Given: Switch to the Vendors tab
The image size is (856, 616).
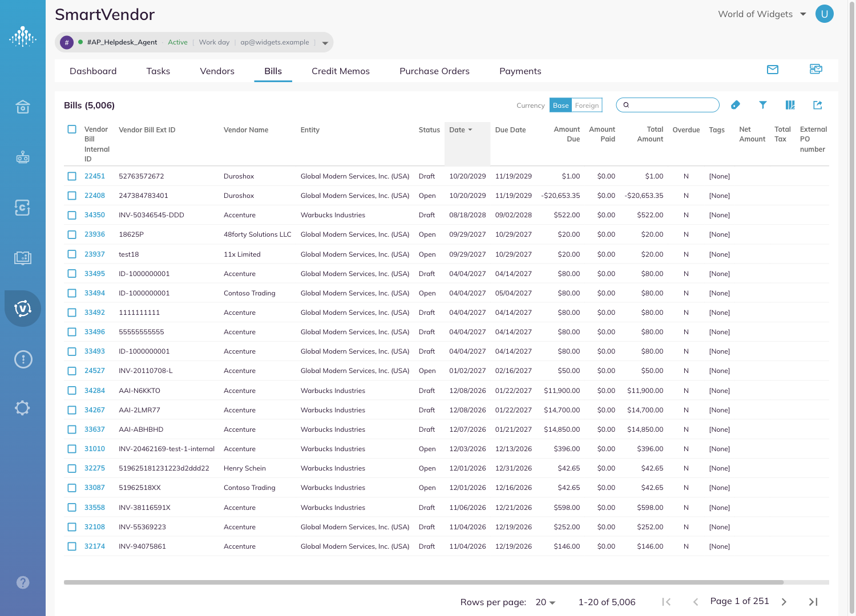Looking at the screenshot, I should (x=217, y=71).
